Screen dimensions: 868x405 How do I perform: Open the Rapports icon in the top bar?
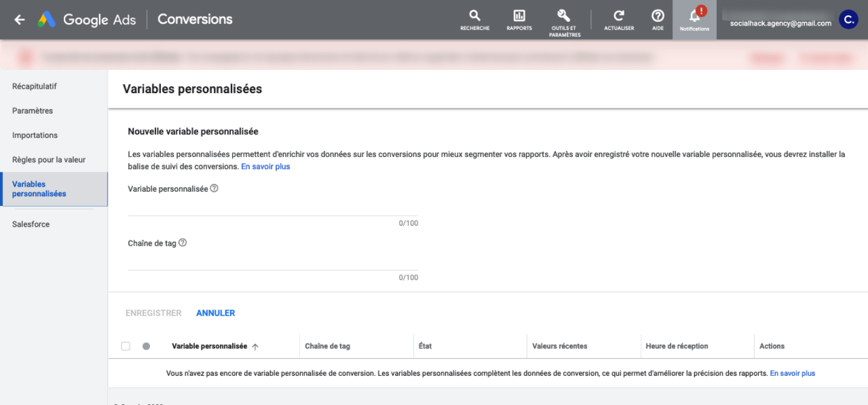519,18
